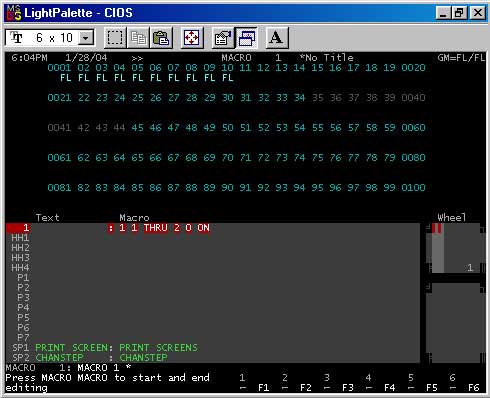Open the console Properties icon
Screen dimensions: 490x398
point(223,37)
